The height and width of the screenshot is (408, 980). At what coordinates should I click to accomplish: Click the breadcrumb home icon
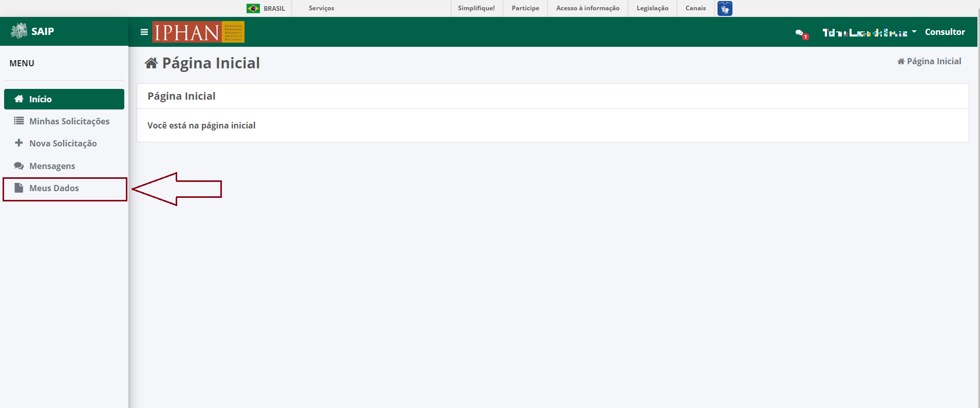click(x=901, y=61)
